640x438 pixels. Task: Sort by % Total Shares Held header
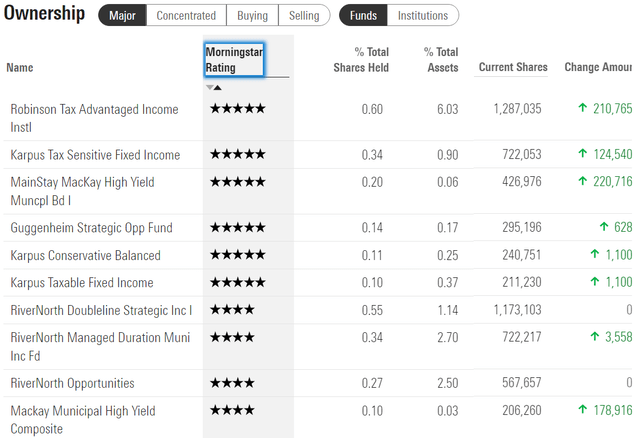click(x=361, y=60)
